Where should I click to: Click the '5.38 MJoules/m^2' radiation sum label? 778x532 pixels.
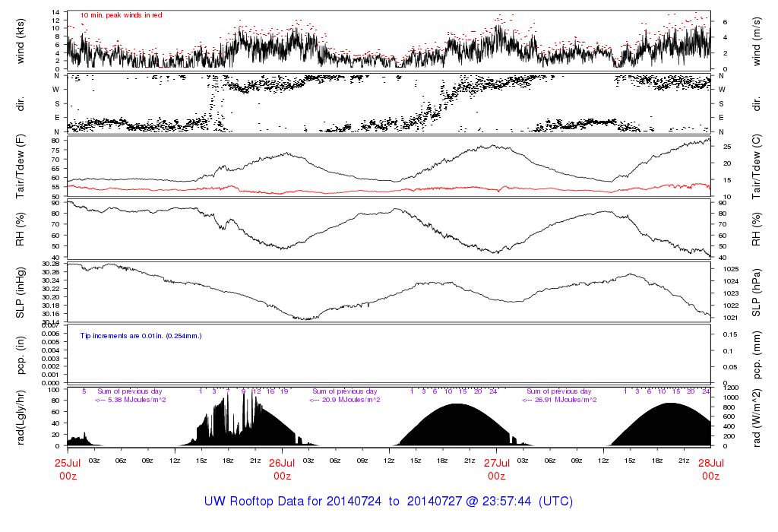click(x=131, y=399)
